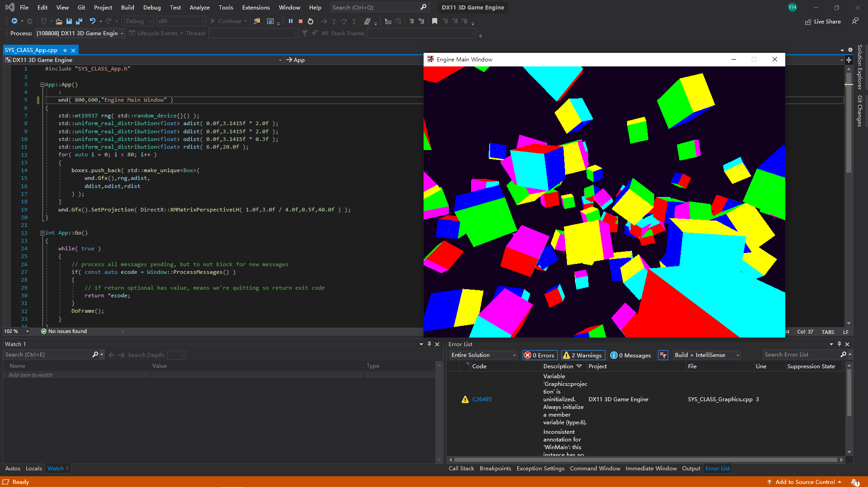Open the Debug menu
This screenshot has height=488, width=868.
point(151,7)
